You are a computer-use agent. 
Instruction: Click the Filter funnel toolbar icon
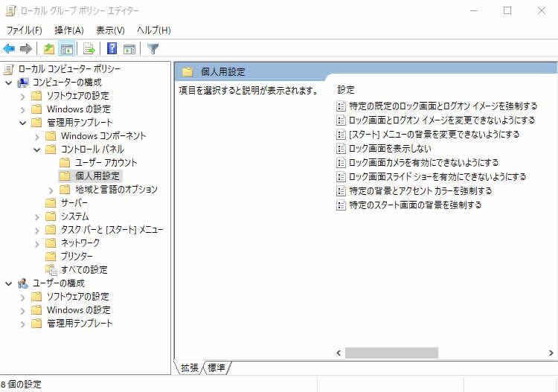pos(153,49)
